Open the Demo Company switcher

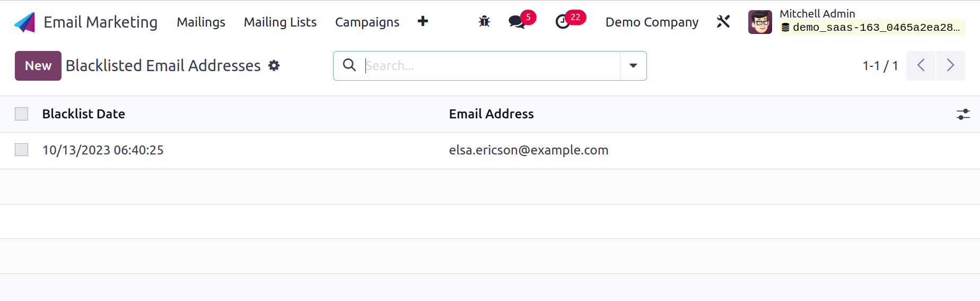pyautogui.click(x=652, y=22)
